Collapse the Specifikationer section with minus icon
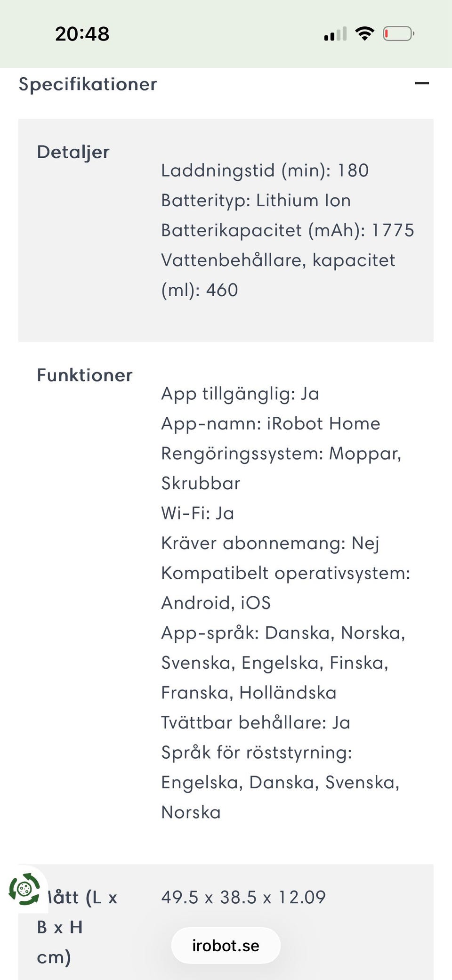Viewport: 452px width, 980px height. [x=421, y=84]
